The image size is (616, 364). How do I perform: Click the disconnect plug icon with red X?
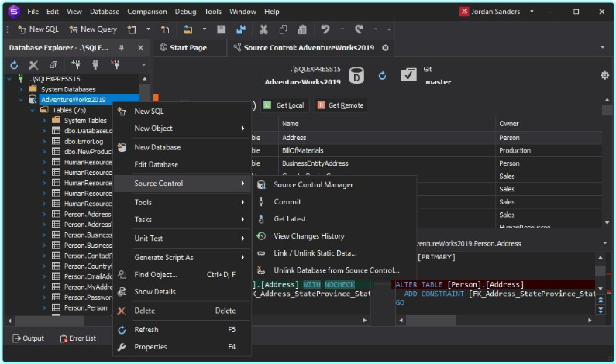coord(115,64)
